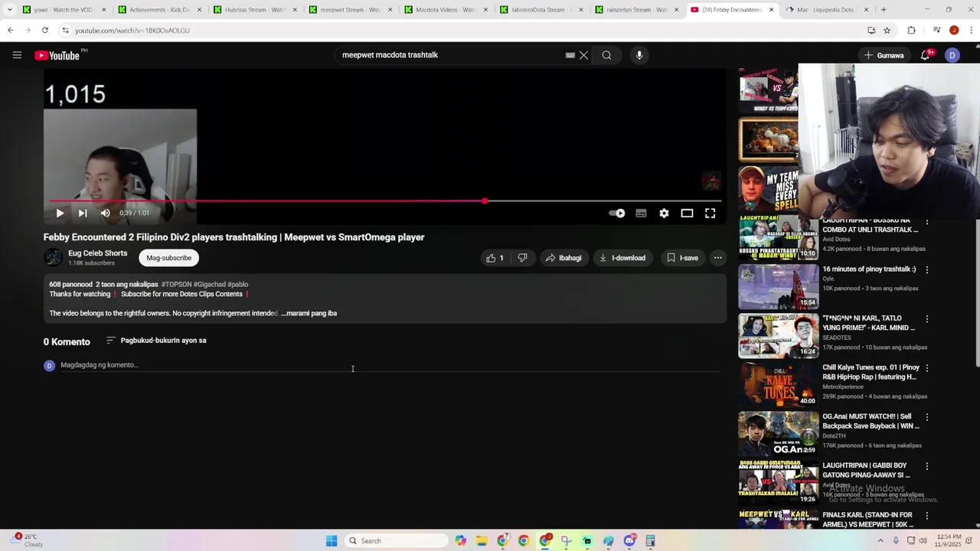Switch to theater mode
Screen dimensions: 980x551
click(x=687, y=214)
